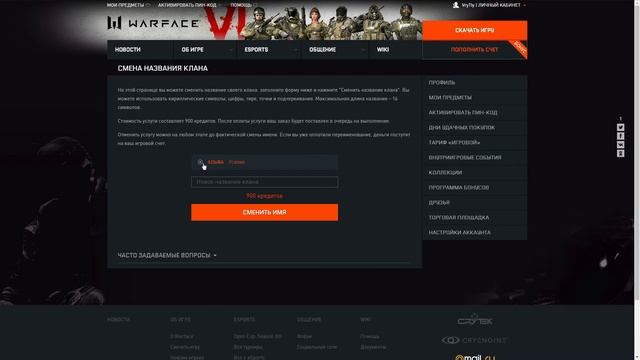Expand the ОБ ИГРЕ navigation dropdown arrow
The width and height of the screenshot is (640, 360).
click(x=231, y=50)
